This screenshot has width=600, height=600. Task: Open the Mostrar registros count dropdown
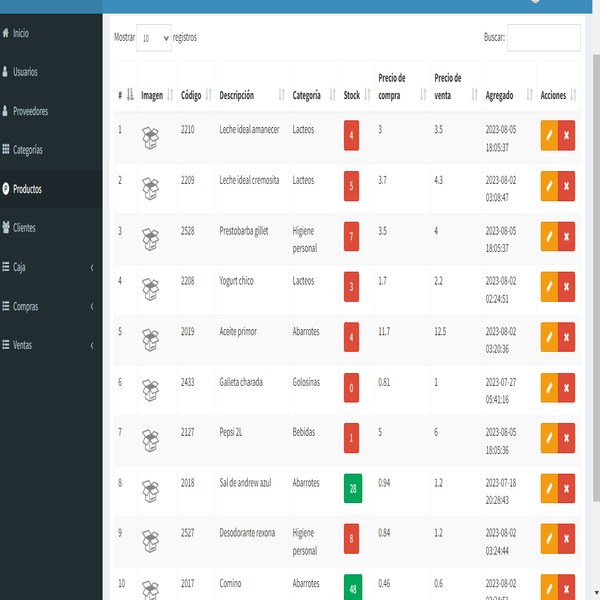(x=154, y=38)
